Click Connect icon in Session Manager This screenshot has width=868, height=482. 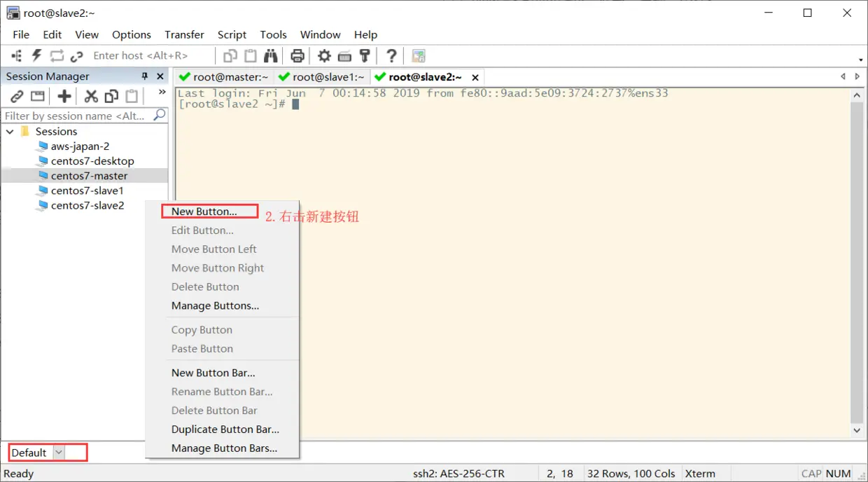coord(17,96)
